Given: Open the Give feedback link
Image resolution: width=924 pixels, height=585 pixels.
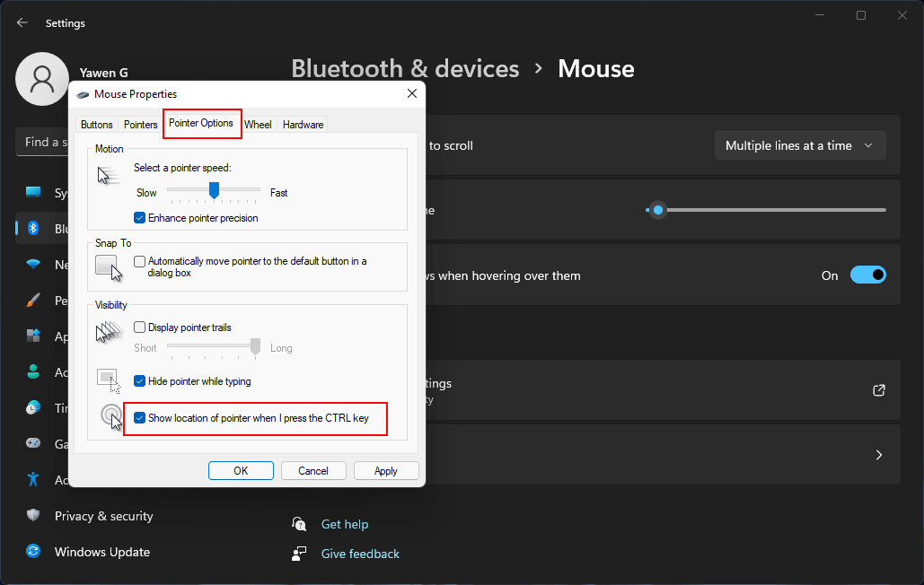Looking at the screenshot, I should [360, 554].
